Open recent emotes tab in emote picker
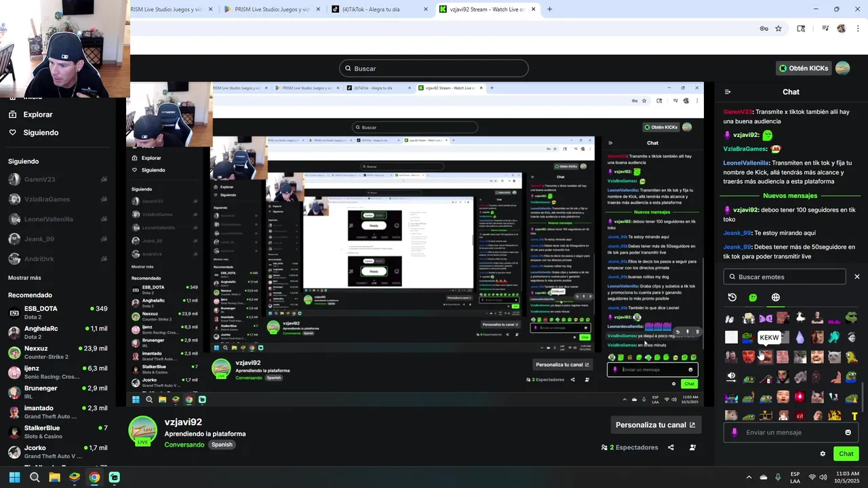 click(732, 298)
